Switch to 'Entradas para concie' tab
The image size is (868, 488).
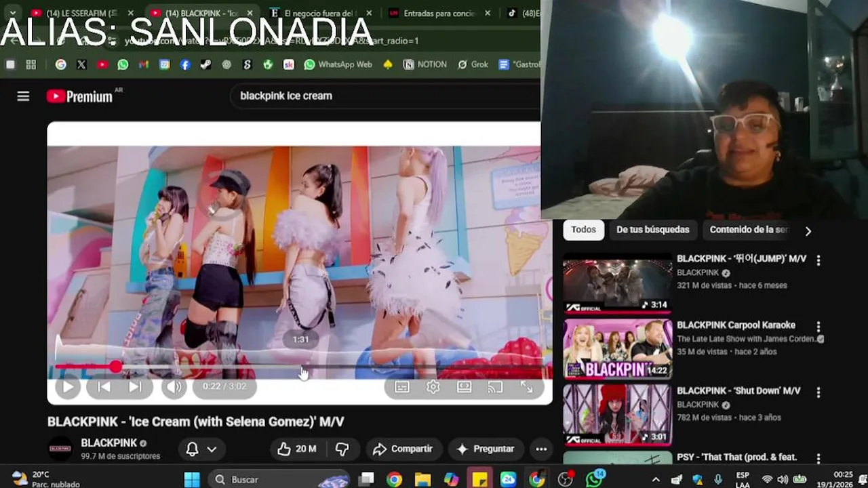click(x=439, y=13)
